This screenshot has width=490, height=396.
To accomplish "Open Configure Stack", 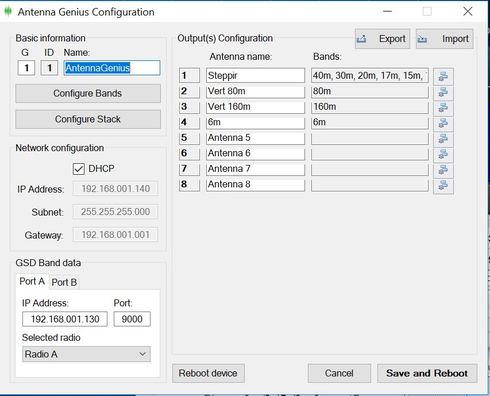I will click(88, 119).
